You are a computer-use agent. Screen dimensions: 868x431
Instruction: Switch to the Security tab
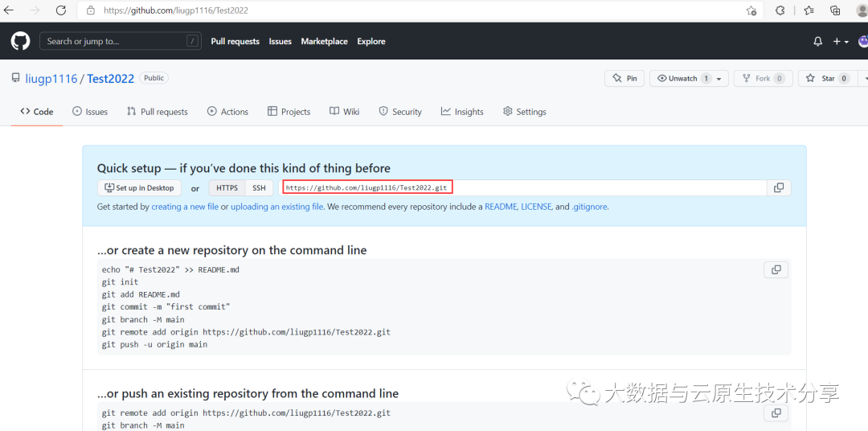pyautogui.click(x=400, y=111)
